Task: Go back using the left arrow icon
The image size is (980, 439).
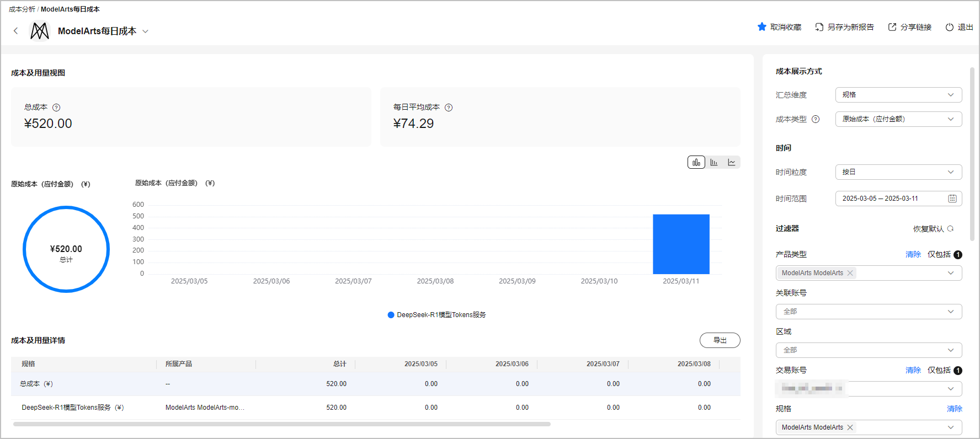Action: pos(15,31)
